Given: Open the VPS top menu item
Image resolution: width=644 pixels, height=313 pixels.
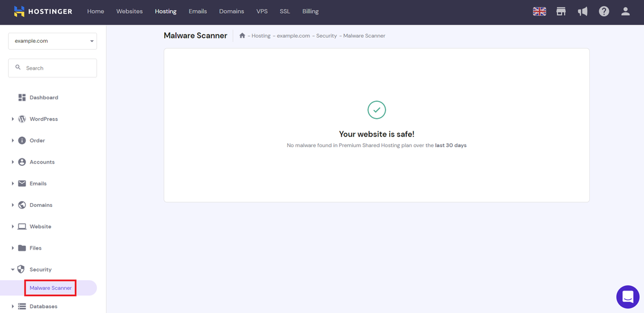Looking at the screenshot, I should tap(262, 11).
